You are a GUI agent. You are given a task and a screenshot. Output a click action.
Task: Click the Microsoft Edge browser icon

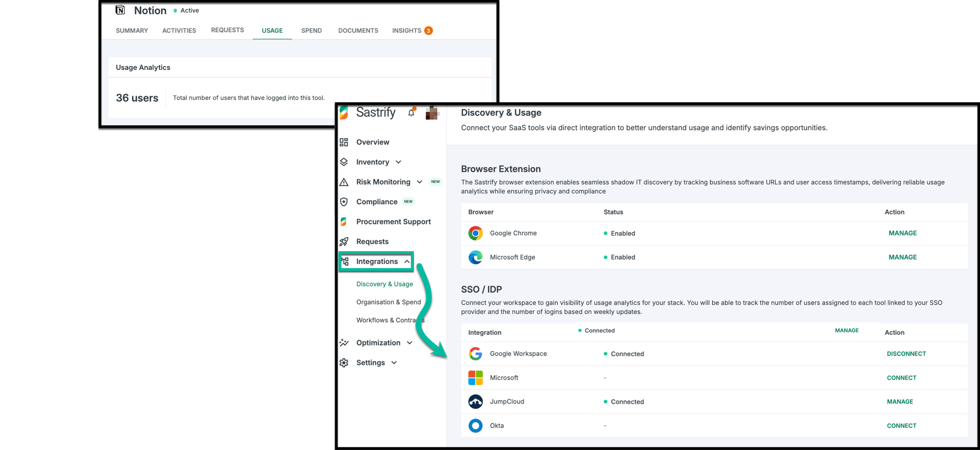(x=476, y=257)
